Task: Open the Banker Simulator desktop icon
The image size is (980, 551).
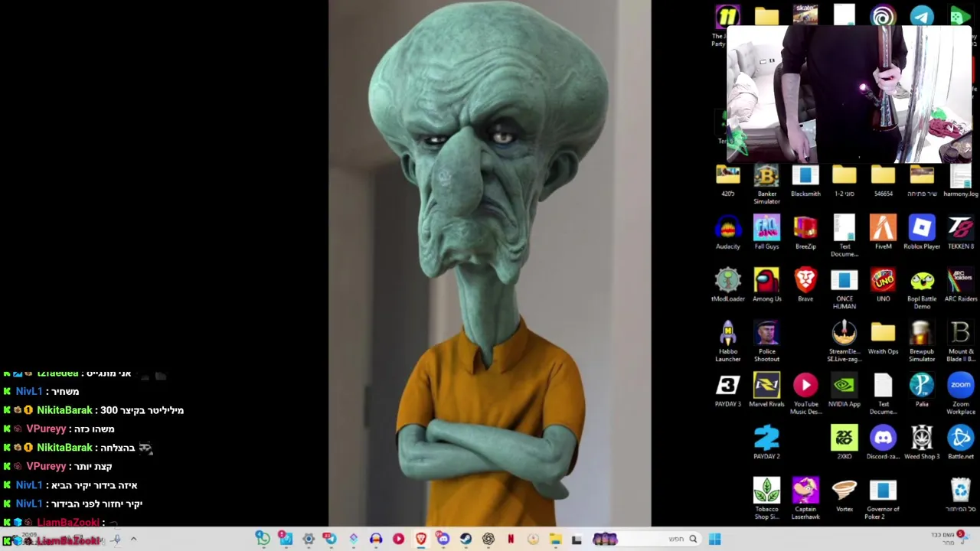Action: coord(766,185)
